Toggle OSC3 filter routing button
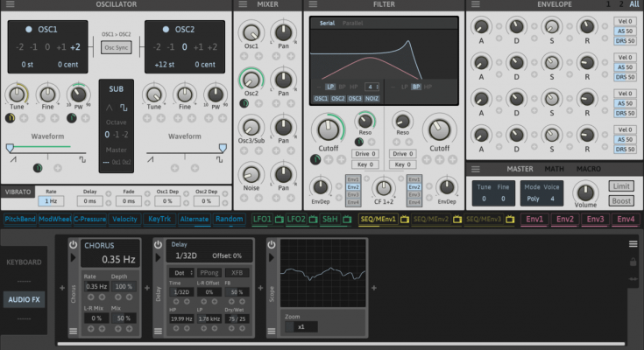The height and width of the screenshot is (350, 644). click(355, 99)
